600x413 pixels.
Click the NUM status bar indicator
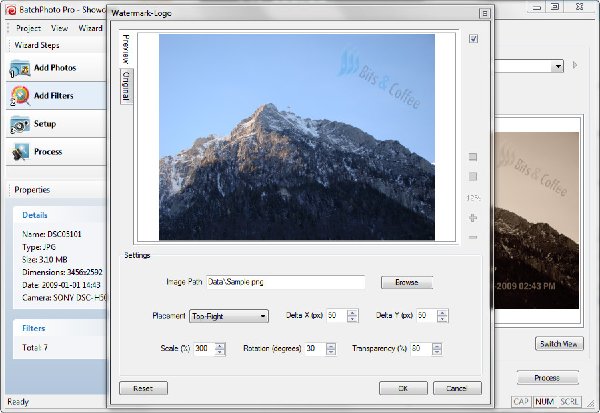[545, 402]
